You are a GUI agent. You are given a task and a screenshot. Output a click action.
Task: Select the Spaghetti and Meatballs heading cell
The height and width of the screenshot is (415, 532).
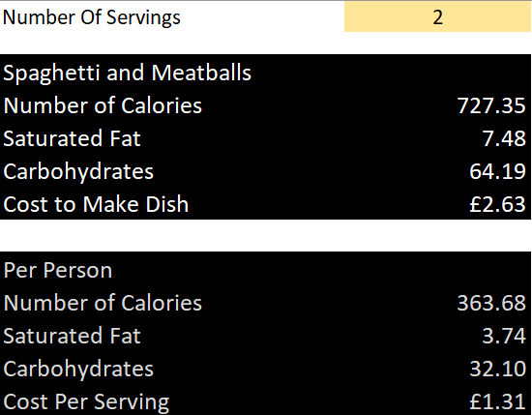(x=128, y=73)
